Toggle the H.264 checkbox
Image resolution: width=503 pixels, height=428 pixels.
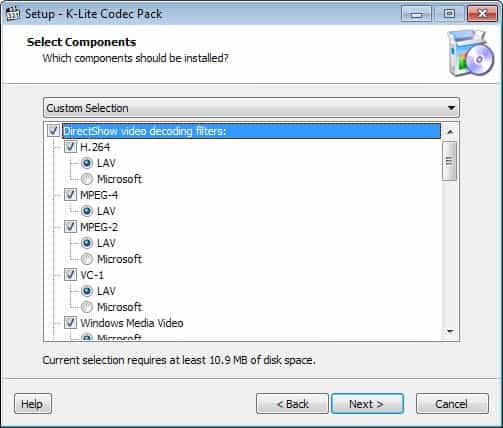coord(70,147)
